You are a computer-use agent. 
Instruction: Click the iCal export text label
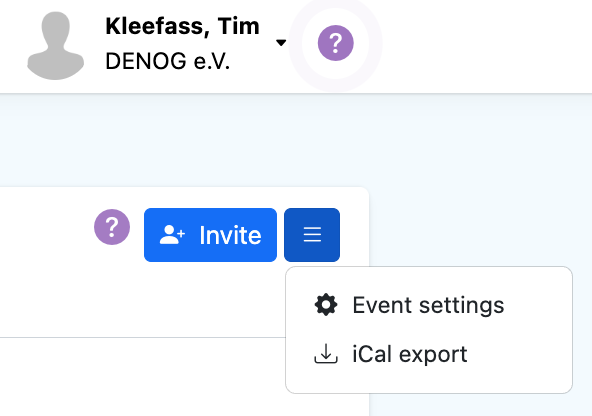(x=410, y=354)
